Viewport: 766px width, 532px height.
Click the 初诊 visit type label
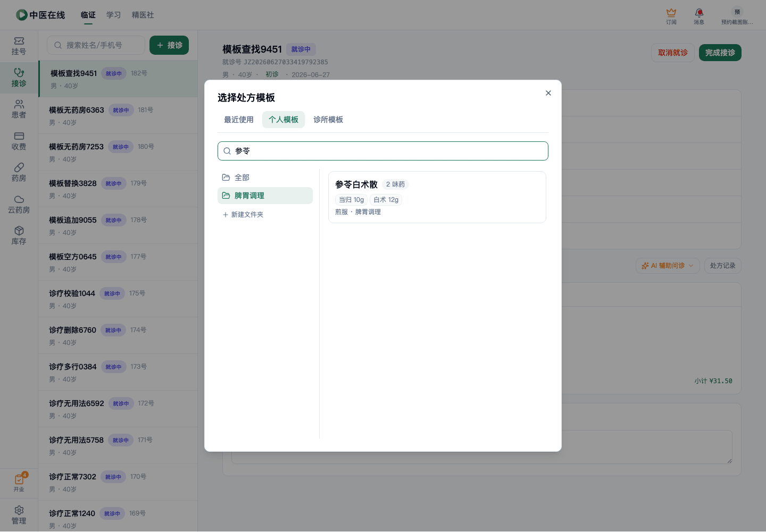[272, 74]
